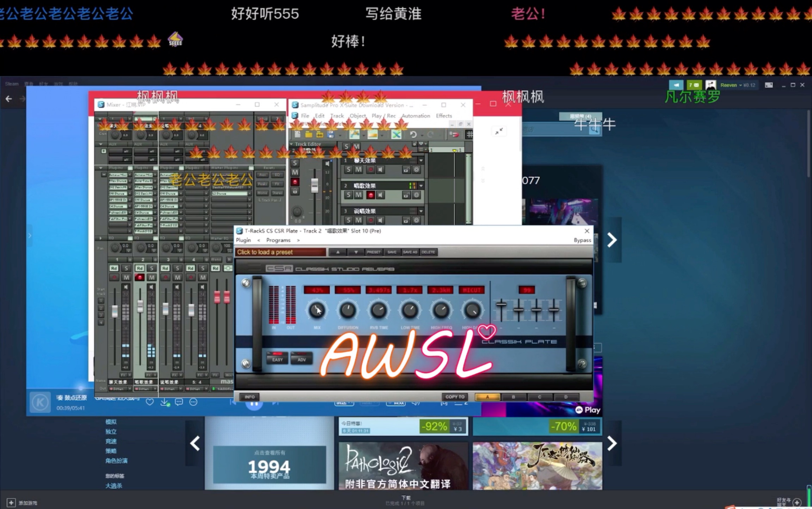Solo track 1 in the track list
This screenshot has width=812, height=509.
pos(348,170)
